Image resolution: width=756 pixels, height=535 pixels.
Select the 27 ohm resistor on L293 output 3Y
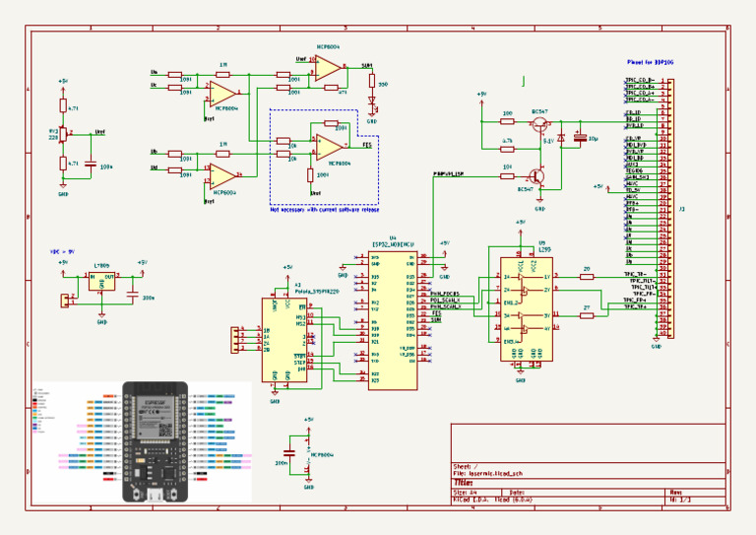[x=587, y=315]
